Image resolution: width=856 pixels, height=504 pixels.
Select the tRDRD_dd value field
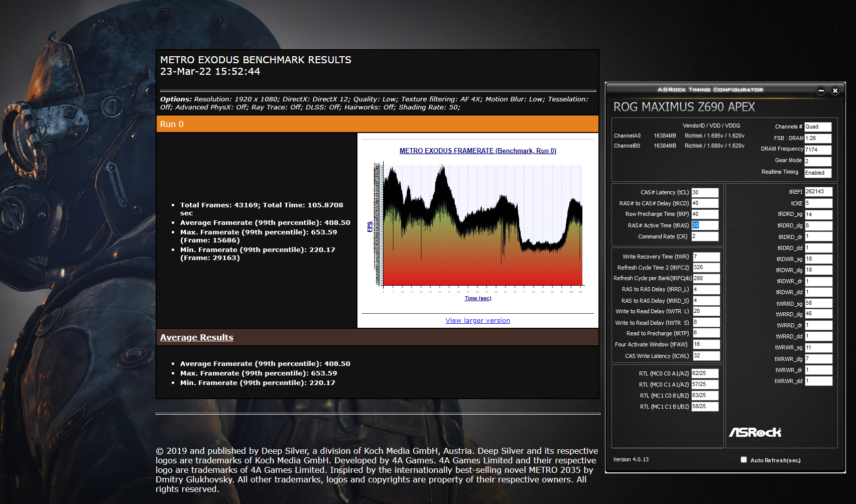point(818,248)
